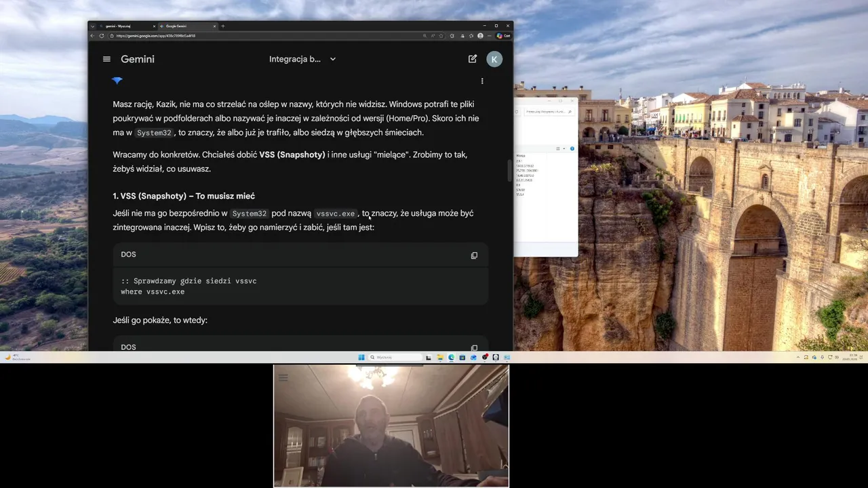The image size is (868, 488).
Task: Open a new browser tab
Action: pos(223,26)
